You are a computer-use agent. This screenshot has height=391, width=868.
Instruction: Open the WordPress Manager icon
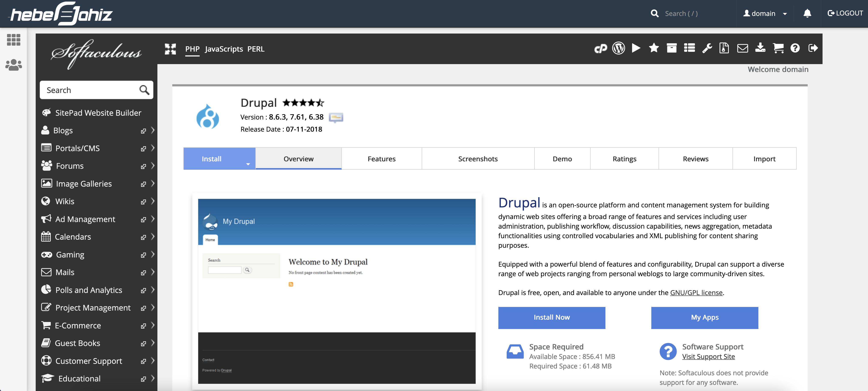pyautogui.click(x=619, y=48)
